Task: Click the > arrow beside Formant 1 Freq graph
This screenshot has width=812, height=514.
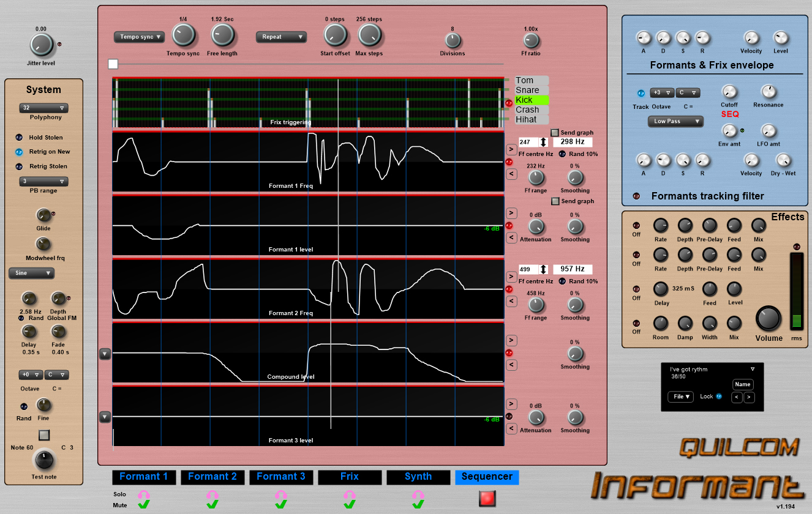Action: point(511,149)
